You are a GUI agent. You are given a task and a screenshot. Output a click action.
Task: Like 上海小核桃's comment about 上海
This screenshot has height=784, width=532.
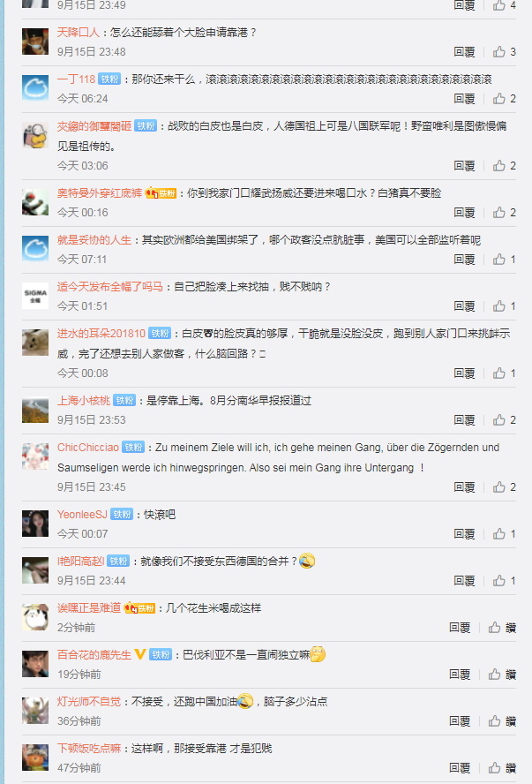point(499,420)
